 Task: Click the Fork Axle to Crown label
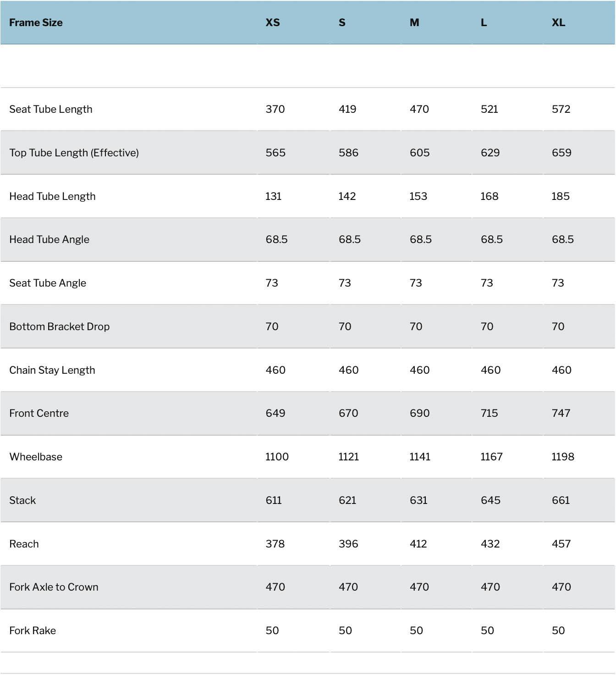(54, 587)
